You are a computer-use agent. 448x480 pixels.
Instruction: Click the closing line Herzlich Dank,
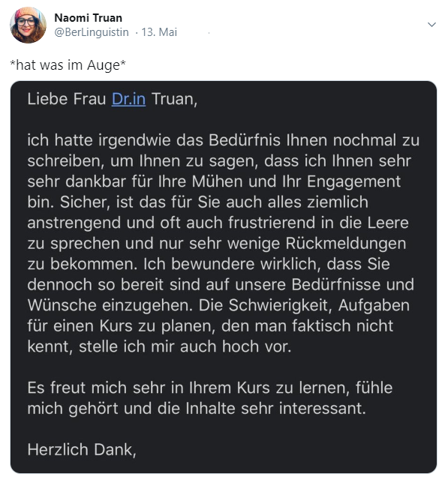click(x=82, y=450)
